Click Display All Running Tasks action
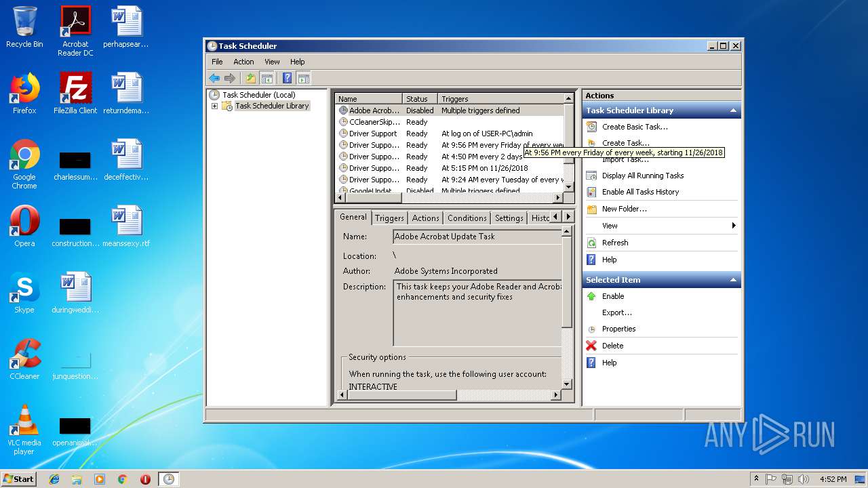868x488 pixels. pos(642,176)
